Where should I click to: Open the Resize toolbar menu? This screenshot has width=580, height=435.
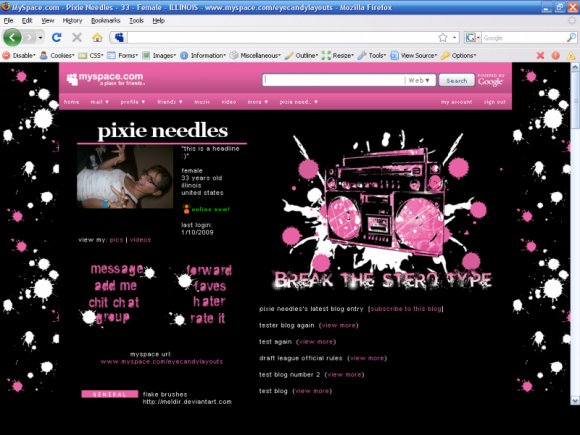(338, 55)
